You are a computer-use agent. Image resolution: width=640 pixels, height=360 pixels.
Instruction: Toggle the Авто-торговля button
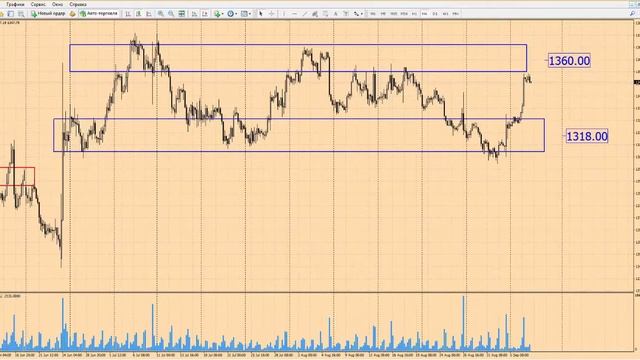click(x=98, y=14)
